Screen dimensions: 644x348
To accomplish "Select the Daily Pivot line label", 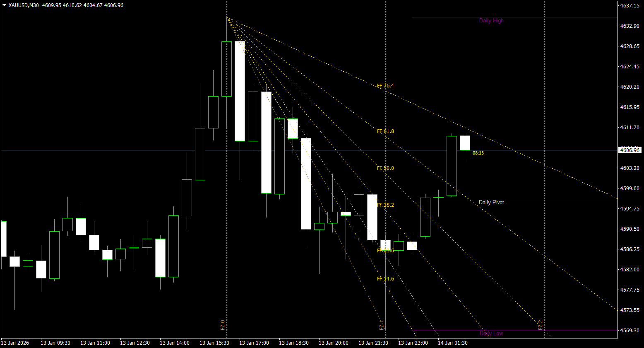I will click(491, 202).
